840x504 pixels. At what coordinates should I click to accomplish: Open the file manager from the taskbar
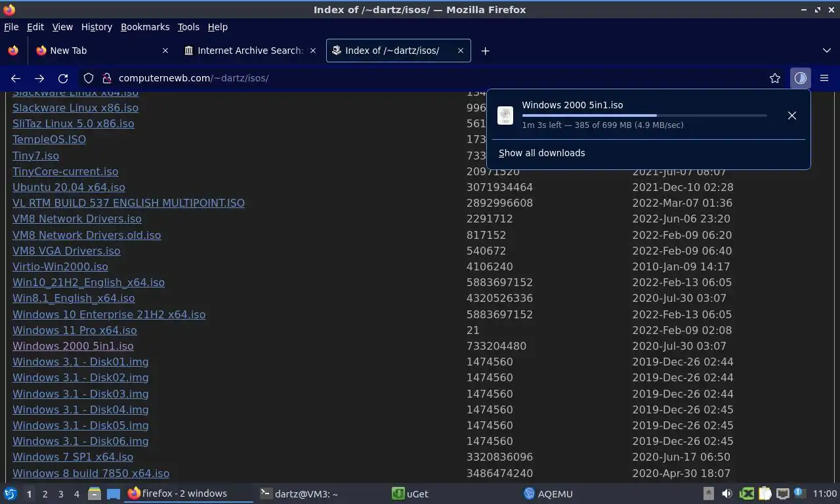[94, 493]
